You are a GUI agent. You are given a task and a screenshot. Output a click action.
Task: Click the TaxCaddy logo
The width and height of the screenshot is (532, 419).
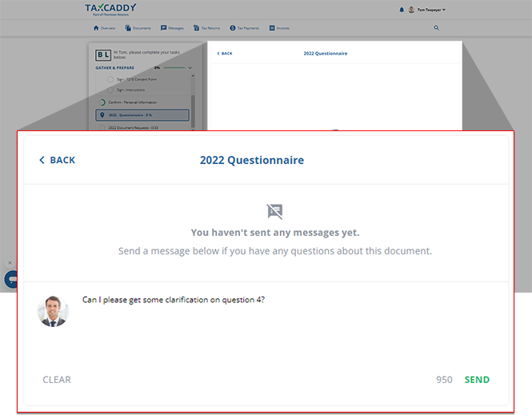pos(110,10)
